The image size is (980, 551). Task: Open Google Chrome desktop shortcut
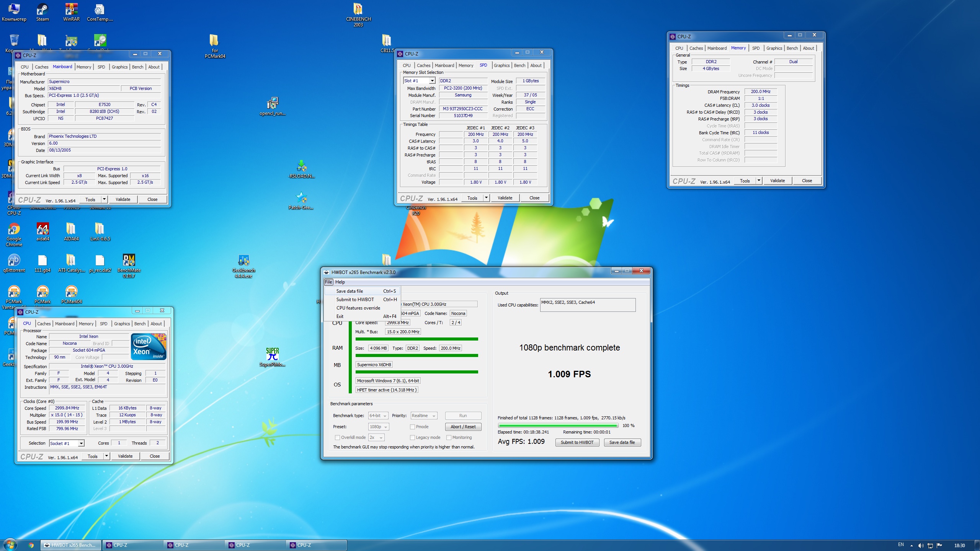[x=14, y=235]
